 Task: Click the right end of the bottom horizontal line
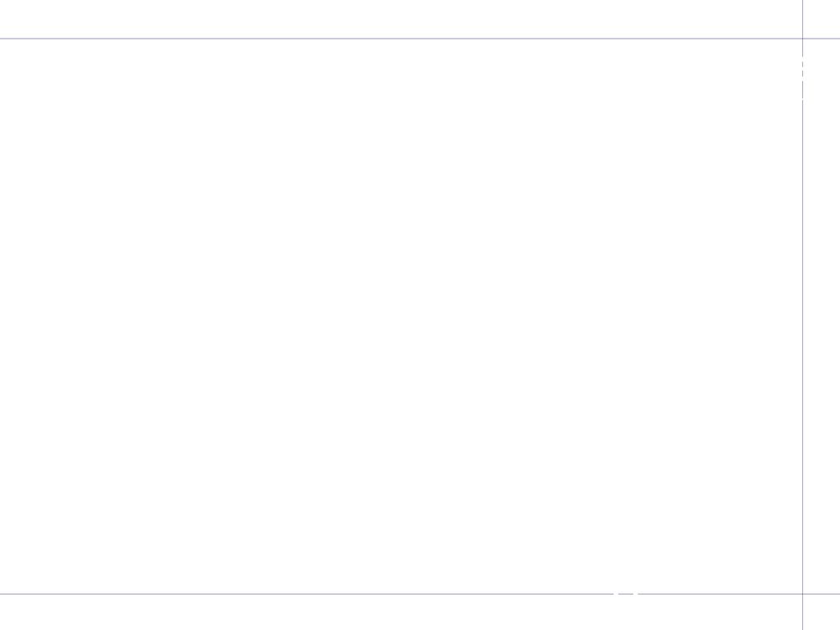click(x=838, y=594)
